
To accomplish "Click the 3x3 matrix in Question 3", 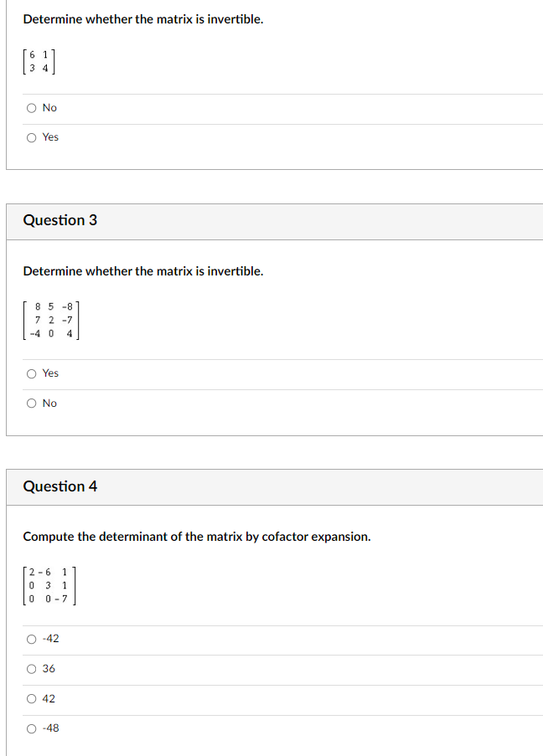I will [x=49, y=319].
